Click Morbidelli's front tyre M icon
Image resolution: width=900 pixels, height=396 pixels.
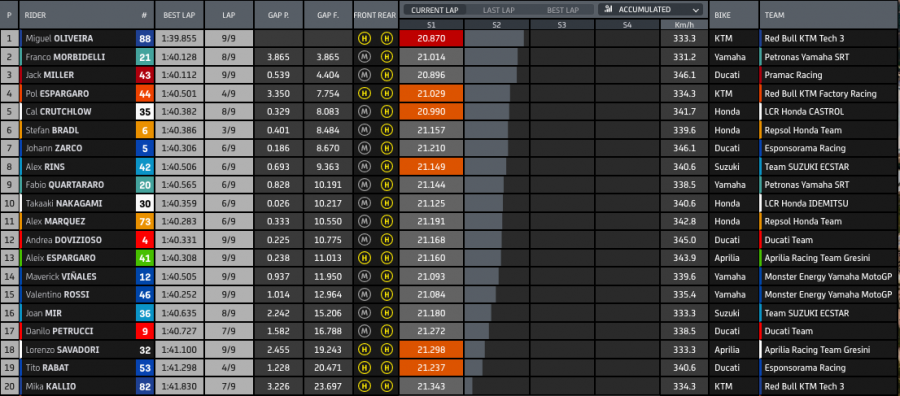(x=363, y=57)
